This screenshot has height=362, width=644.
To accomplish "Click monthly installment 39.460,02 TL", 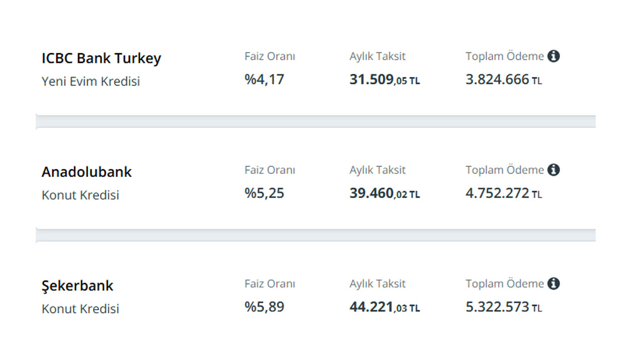I will click(385, 194).
